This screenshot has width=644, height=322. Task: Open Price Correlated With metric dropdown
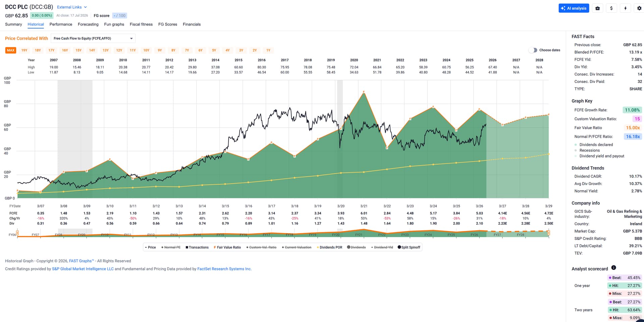point(93,39)
